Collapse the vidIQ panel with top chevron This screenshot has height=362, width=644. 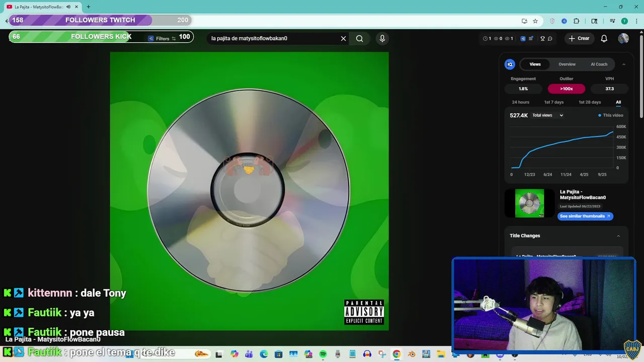623,64
